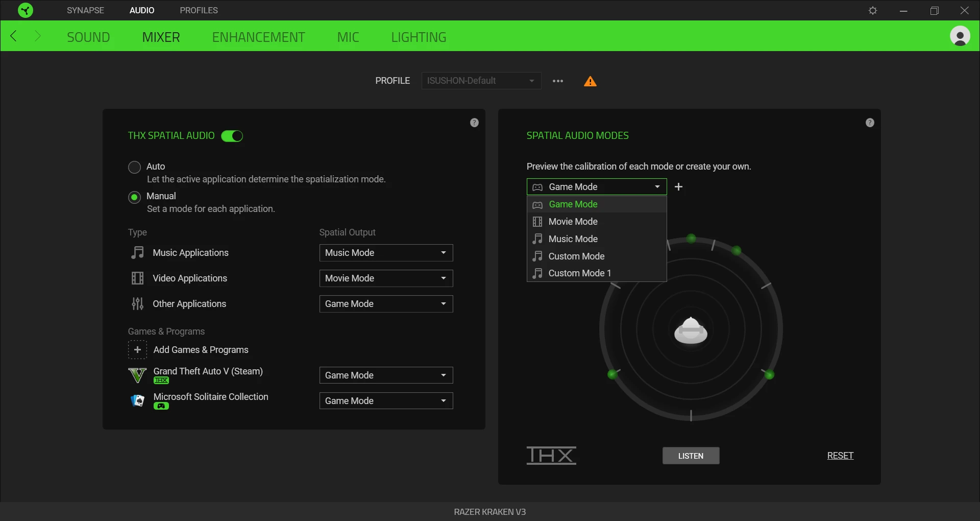980x521 pixels.
Task: Click Music Applications note icon
Action: (137, 253)
